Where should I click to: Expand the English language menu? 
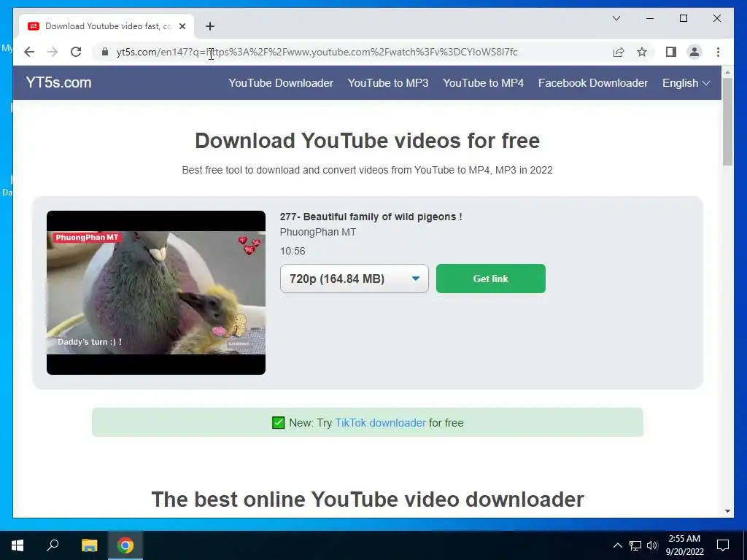click(686, 83)
